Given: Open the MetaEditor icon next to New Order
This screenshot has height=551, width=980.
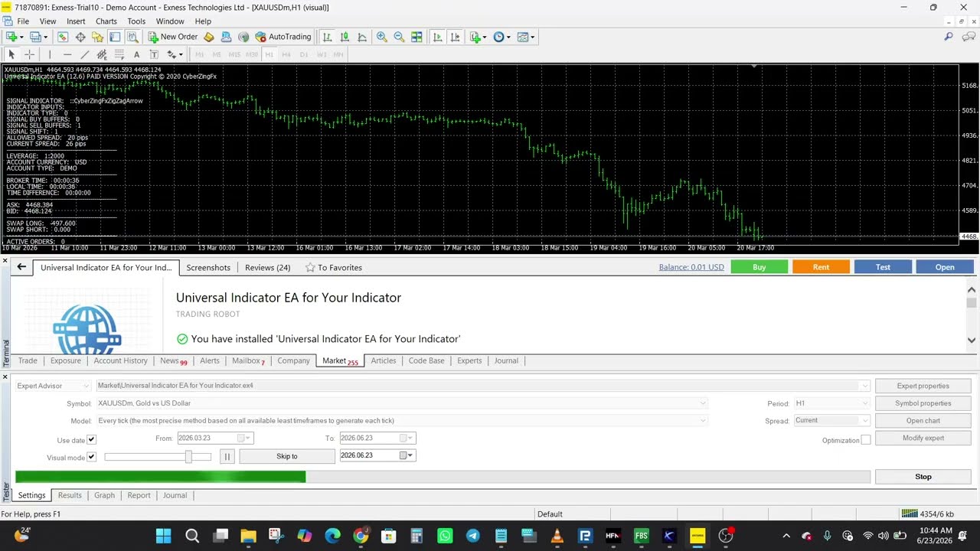Looking at the screenshot, I should 208,37.
